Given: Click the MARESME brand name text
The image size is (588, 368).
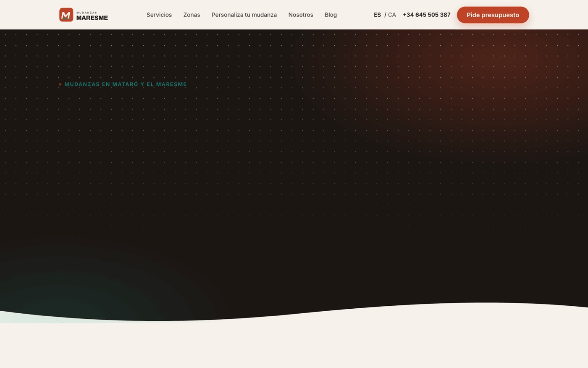Looking at the screenshot, I should pos(92,18).
